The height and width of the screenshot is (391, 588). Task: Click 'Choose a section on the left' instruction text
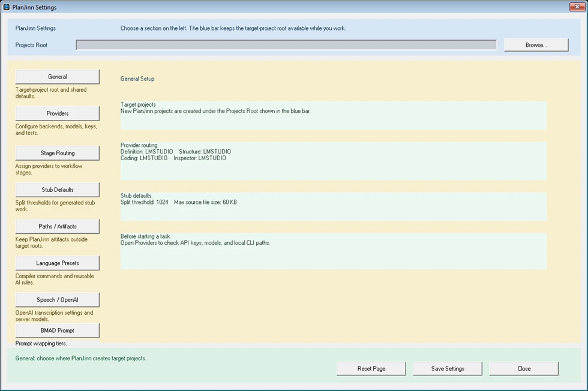[233, 28]
